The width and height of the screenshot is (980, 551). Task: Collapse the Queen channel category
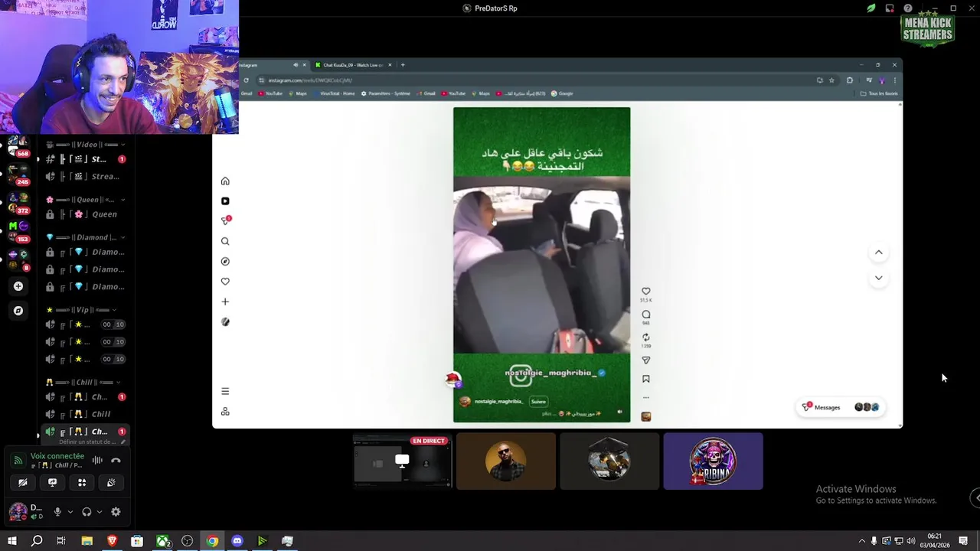point(85,200)
